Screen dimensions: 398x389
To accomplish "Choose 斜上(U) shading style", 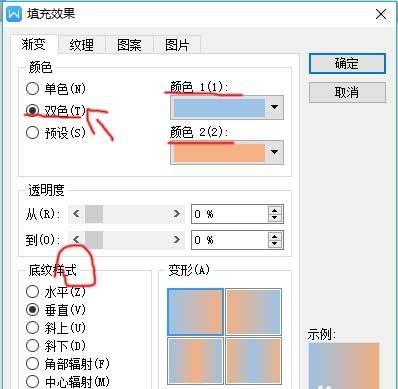I will pos(56,328).
